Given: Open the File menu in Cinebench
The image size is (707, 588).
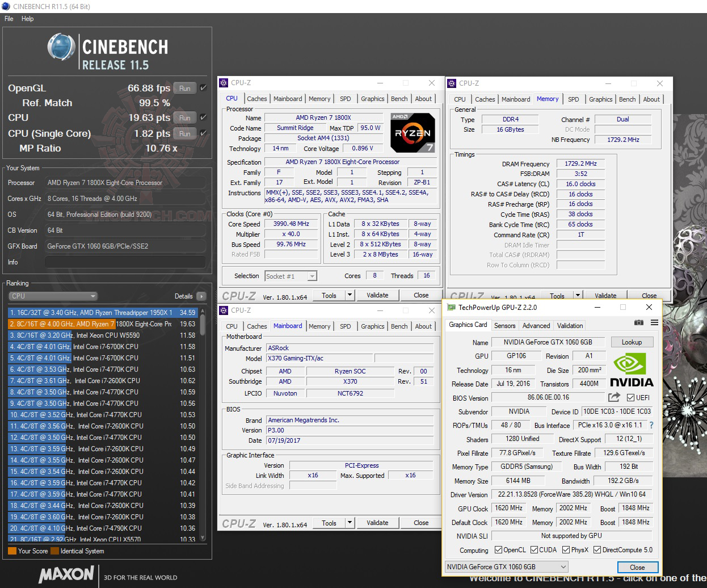Looking at the screenshot, I should tap(9, 19).
